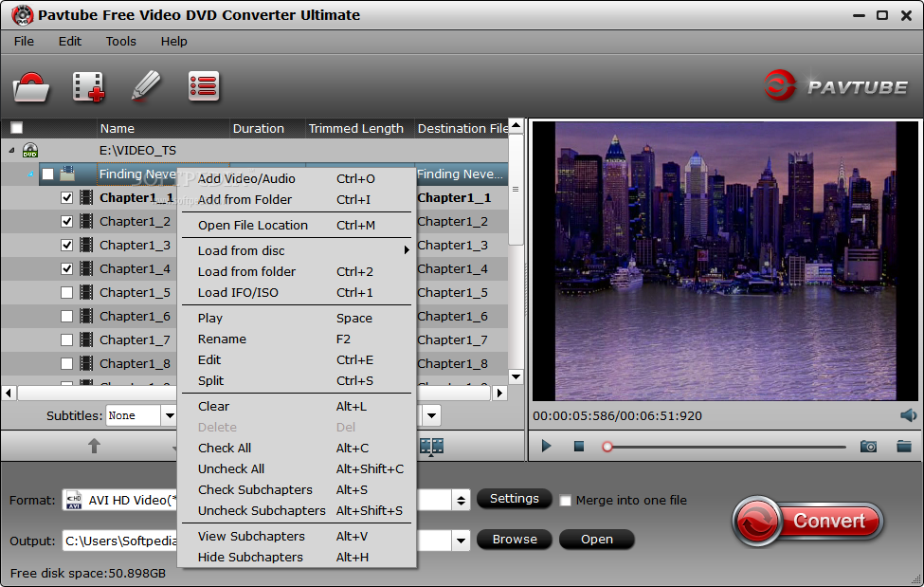Open the task list toolbar icon

click(204, 86)
